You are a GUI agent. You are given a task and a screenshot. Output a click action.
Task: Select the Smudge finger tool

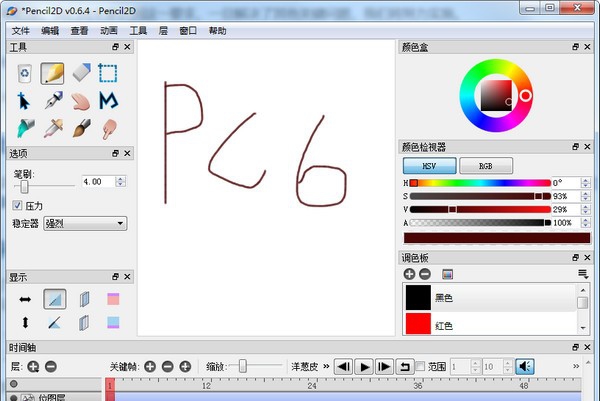109,129
